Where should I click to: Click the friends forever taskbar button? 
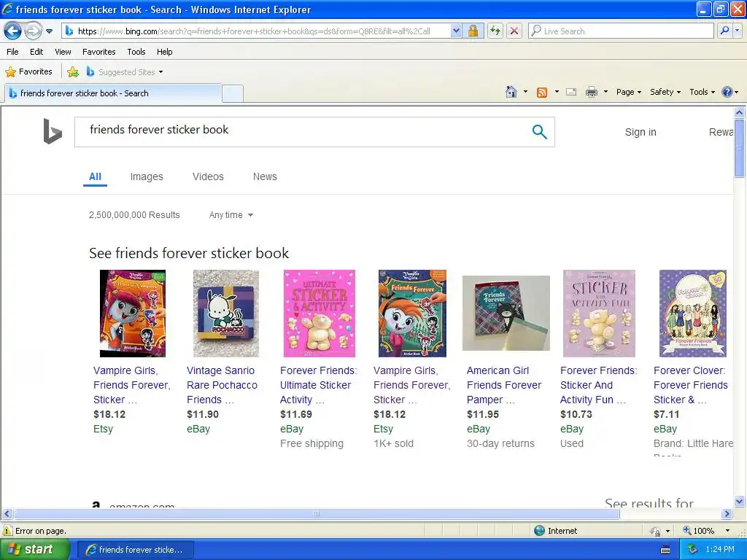pyautogui.click(x=135, y=550)
